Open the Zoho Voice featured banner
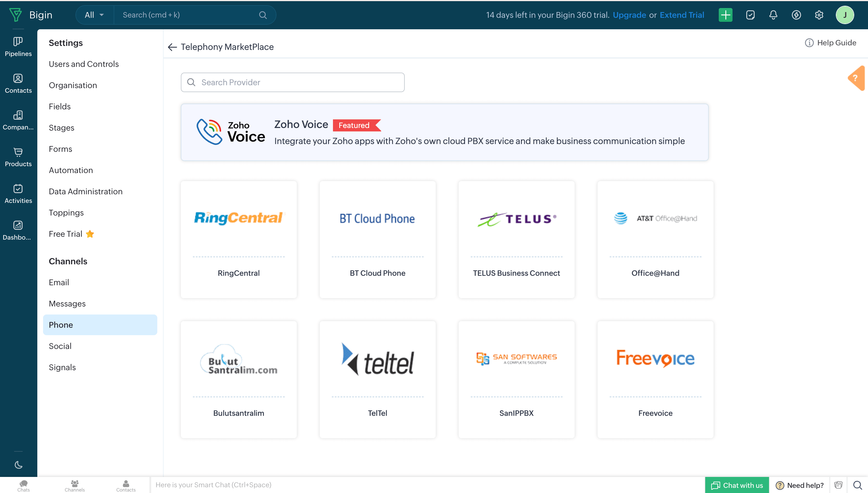The width and height of the screenshot is (868, 493). tap(444, 132)
